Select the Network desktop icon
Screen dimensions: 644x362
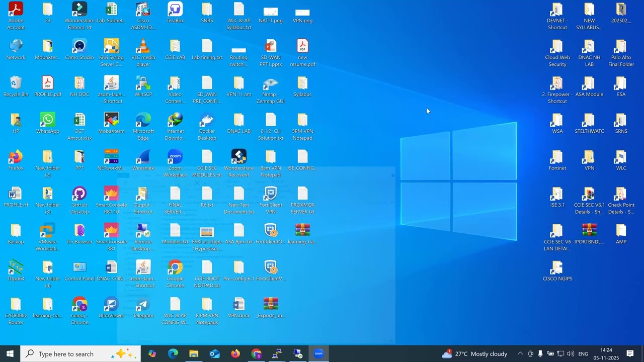click(16, 49)
